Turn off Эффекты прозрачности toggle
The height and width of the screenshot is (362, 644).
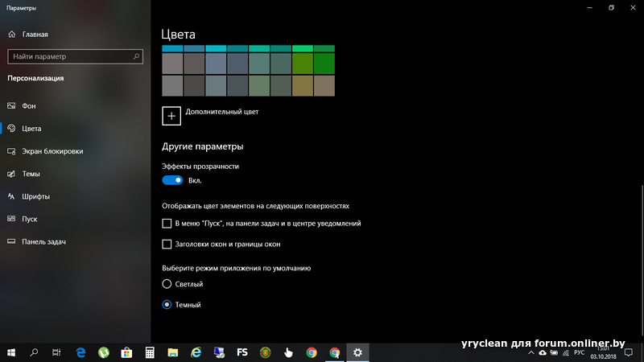172,181
